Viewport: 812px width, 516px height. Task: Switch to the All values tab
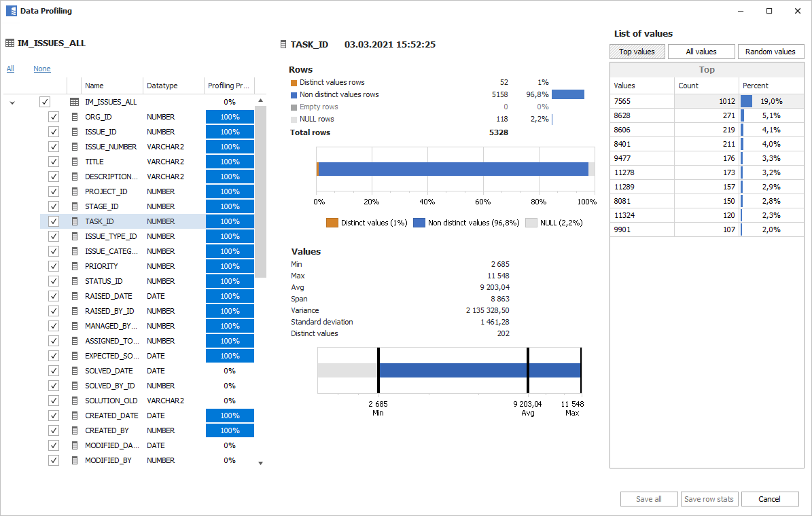701,52
